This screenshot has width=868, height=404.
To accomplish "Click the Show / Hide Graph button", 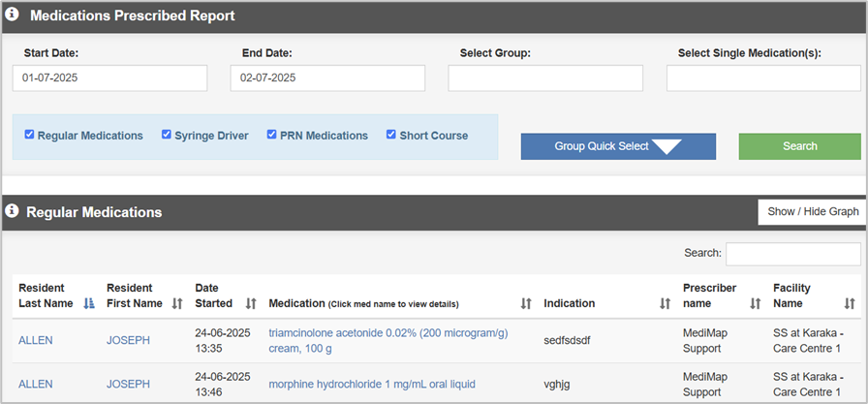I will [812, 211].
